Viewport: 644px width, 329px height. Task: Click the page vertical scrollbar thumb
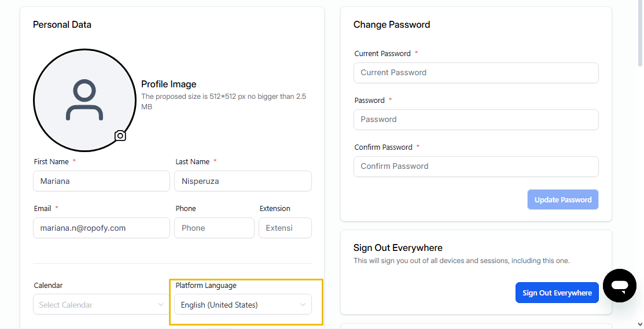coord(640,34)
